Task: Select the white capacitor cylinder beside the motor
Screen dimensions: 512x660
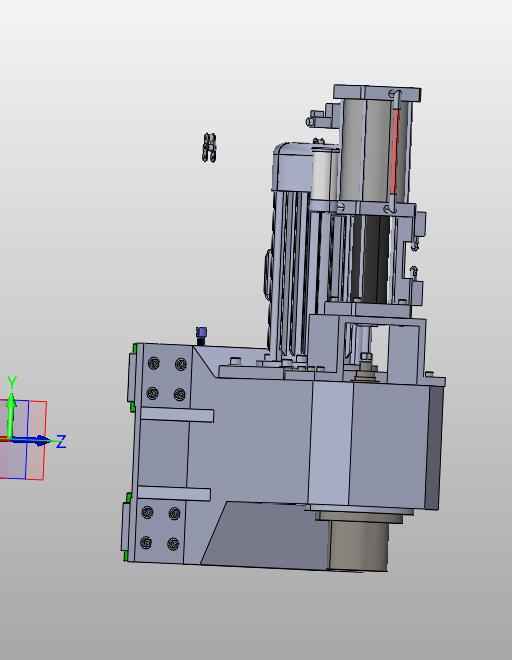Action: pyautogui.click(x=322, y=173)
